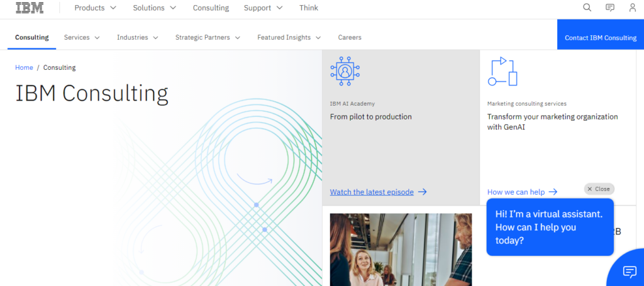Open the Think menu item
The image size is (644, 286).
[308, 8]
